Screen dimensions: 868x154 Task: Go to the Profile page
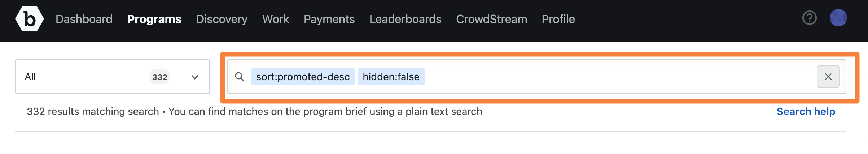(558, 19)
